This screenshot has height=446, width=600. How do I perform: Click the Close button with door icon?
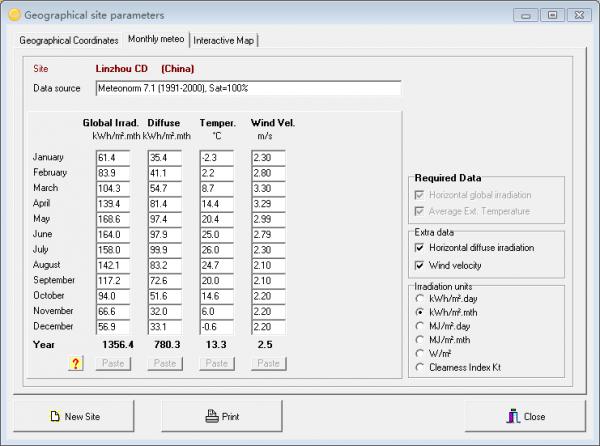pyautogui.click(x=526, y=416)
